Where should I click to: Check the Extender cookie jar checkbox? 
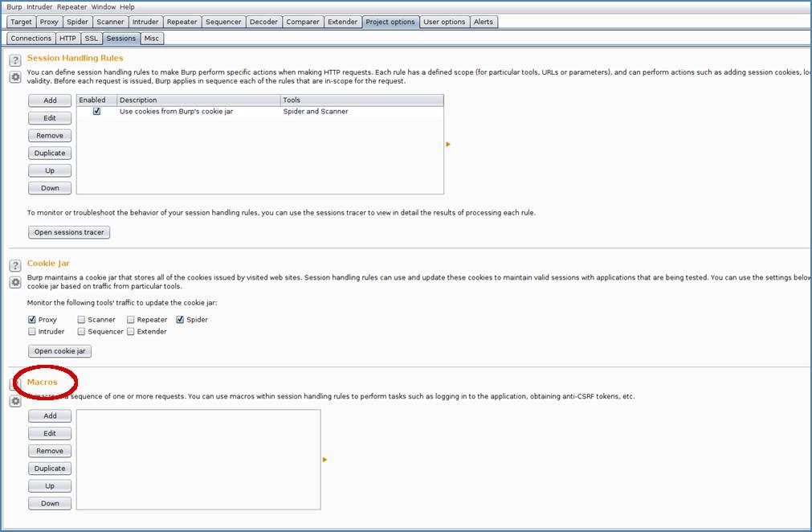[x=130, y=332]
